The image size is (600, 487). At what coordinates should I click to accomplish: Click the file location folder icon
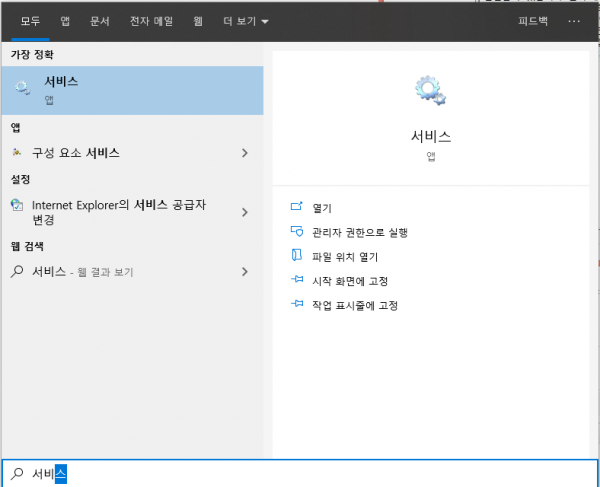(297, 255)
